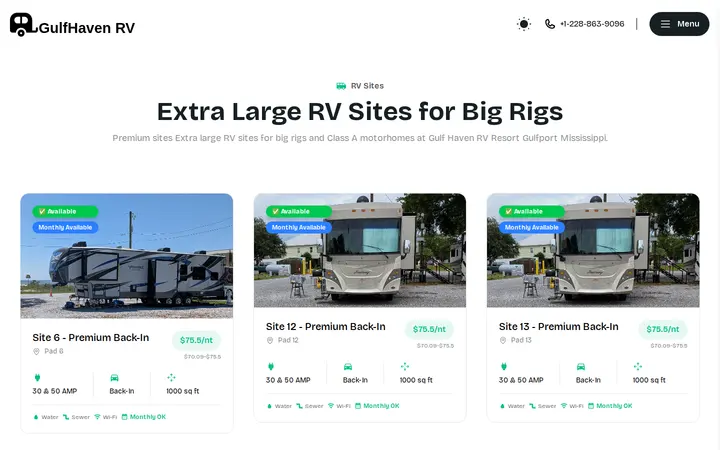Click the Water droplet icon on Site 6
This screenshot has width=720, height=450.
36,417
